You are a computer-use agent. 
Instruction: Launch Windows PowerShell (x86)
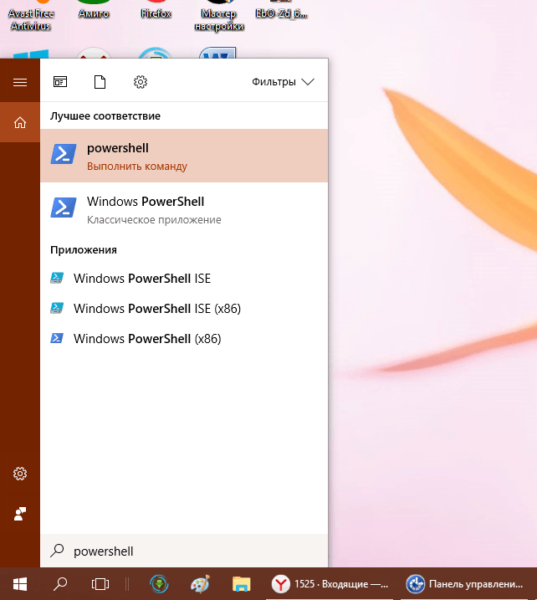(x=184, y=339)
